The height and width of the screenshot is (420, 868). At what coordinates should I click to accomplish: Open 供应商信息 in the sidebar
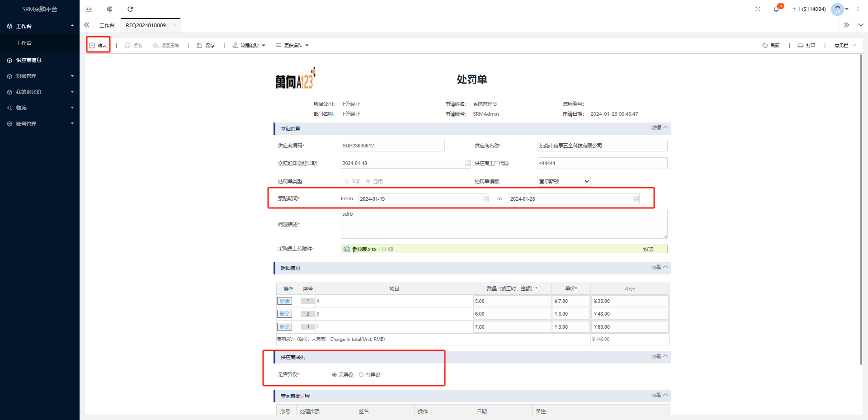tap(29, 60)
